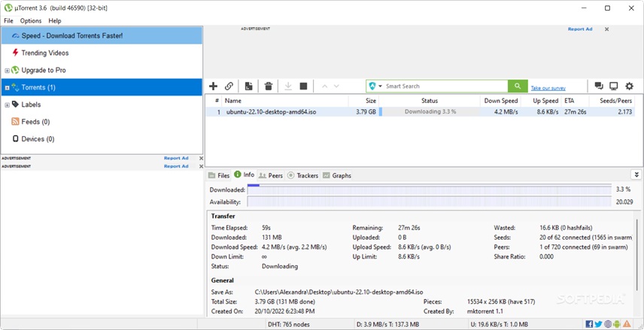Open the Help menu
Viewport: 644px width, 330px height.
(x=55, y=20)
